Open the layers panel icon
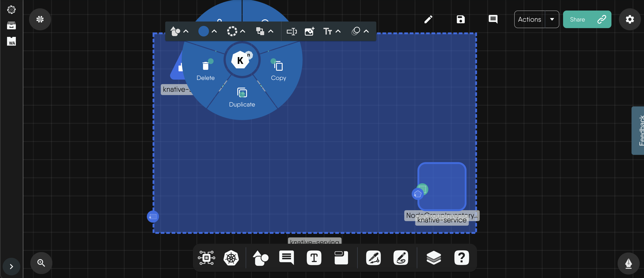644x278 pixels. 434,258
